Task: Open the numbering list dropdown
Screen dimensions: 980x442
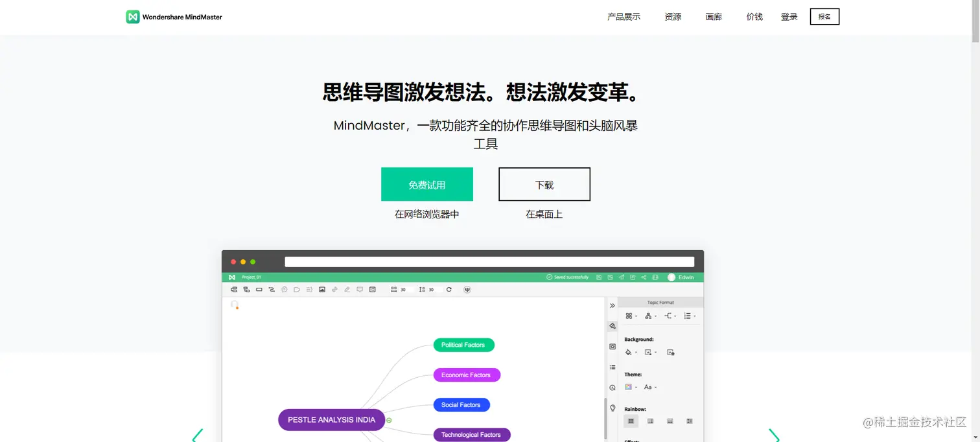Action: point(690,316)
